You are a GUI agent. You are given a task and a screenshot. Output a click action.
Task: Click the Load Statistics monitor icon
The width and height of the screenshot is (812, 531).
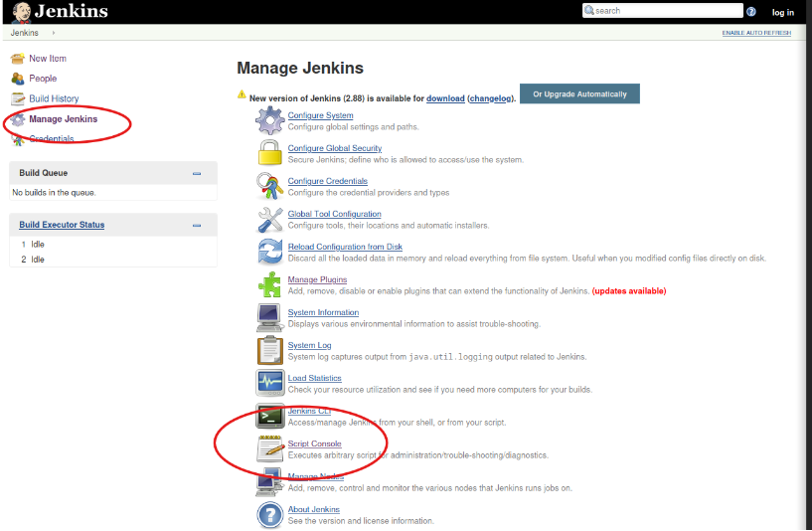[x=270, y=383]
